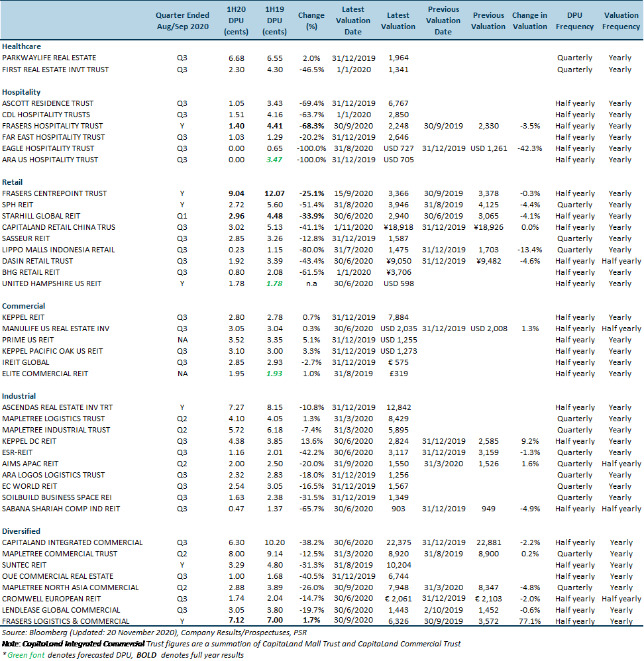Click the "ASCOTT RESIDENCE TRUST" row name
This screenshot has height=661, width=644.
(x=48, y=103)
